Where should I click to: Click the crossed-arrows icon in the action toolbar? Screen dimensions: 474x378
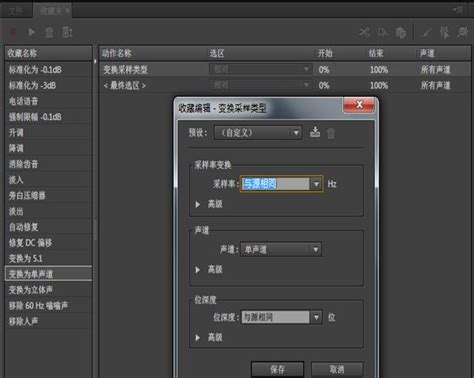click(x=364, y=32)
